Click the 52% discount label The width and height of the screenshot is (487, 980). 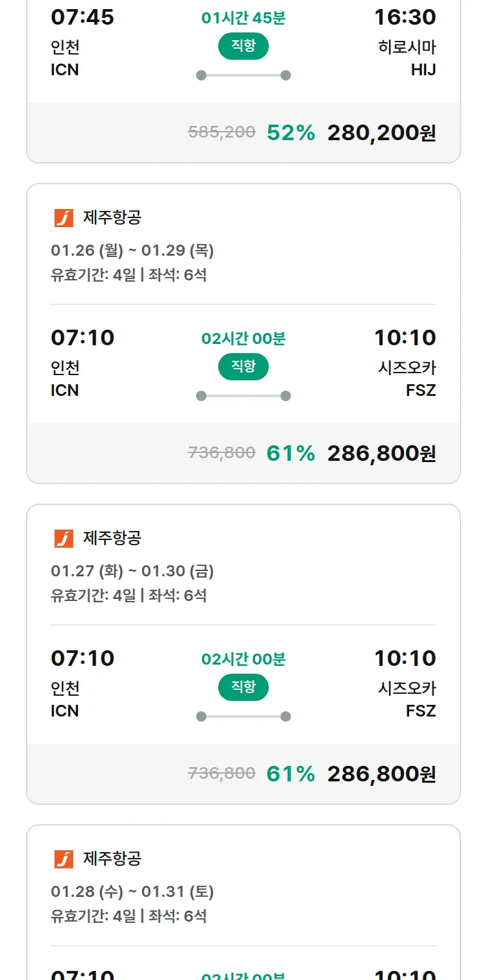(290, 132)
